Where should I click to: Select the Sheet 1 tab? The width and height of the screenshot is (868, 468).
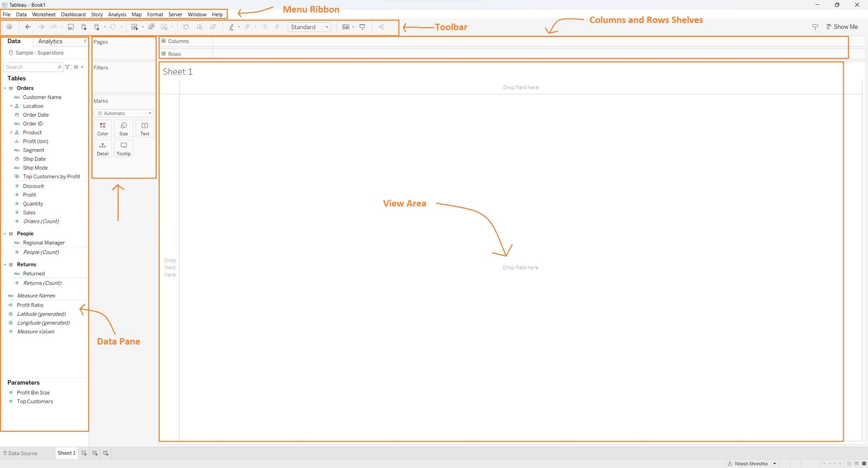point(66,453)
